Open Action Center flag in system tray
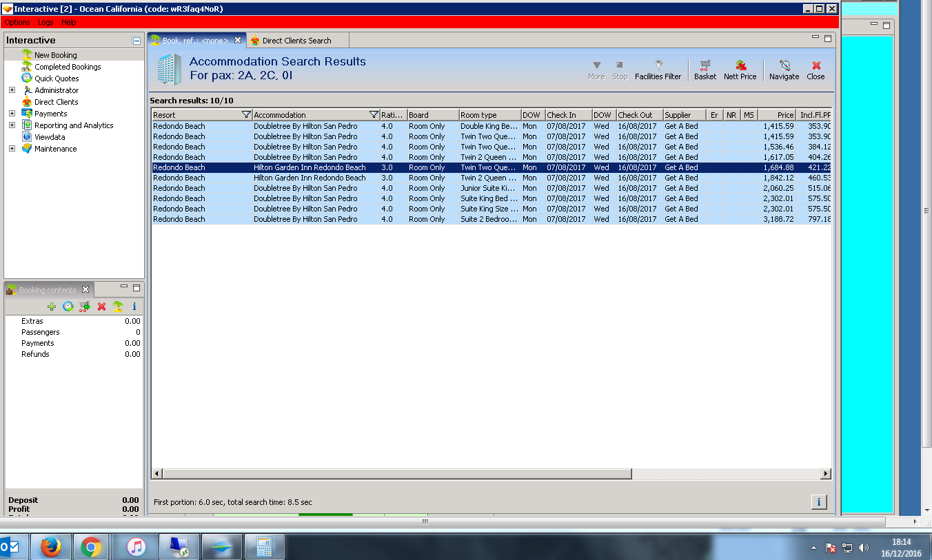The height and width of the screenshot is (560, 932). (x=831, y=548)
